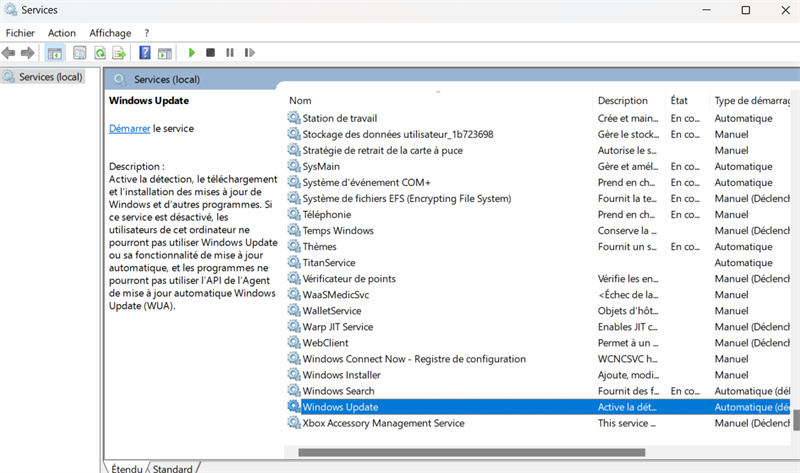The height and width of the screenshot is (473, 800).
Task: Pause the service with the pause icon
Action: (230, 53)
